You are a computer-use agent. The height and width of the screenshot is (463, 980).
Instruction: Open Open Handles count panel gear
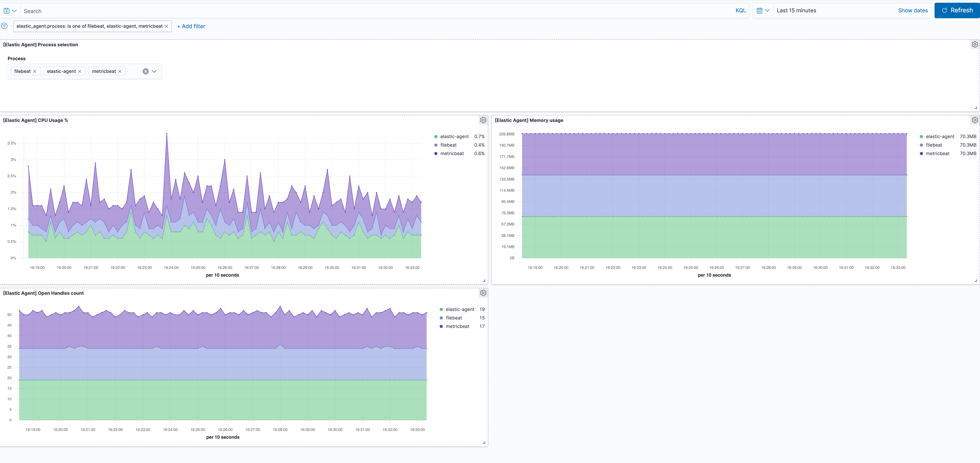click(x=483, y=293)
